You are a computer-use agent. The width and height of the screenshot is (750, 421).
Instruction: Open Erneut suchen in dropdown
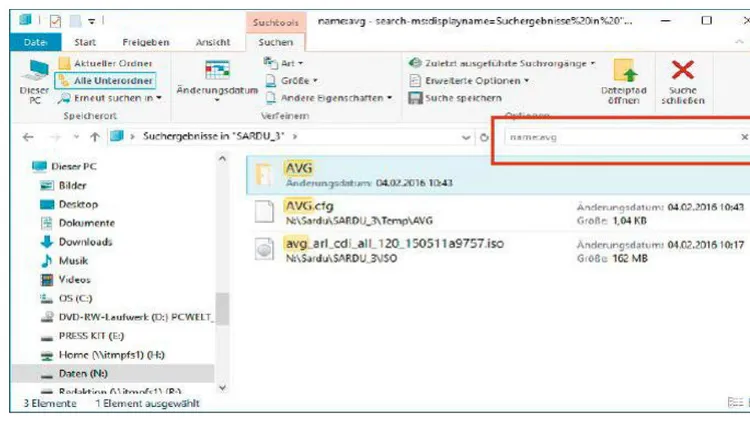coord(110,98)
